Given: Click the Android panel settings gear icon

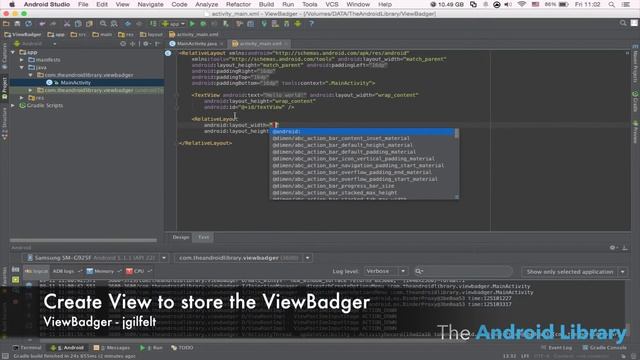Looking at the screenshot, I should (x=613, y=247).
